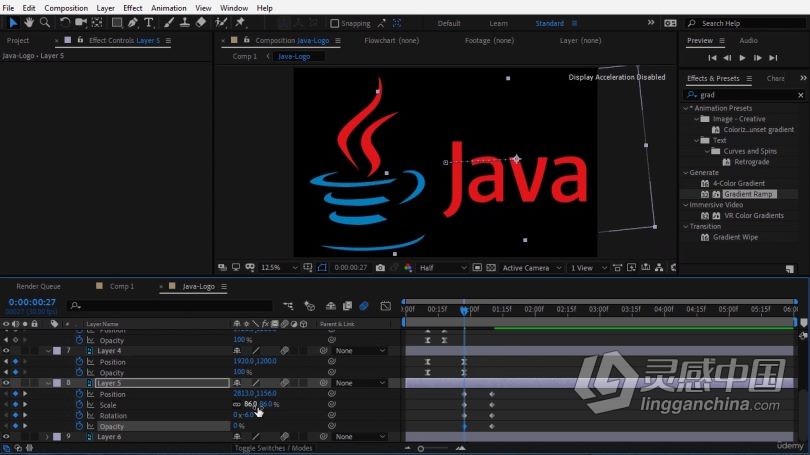Click Toggle Switches / Modes button
The height and width of the screenshot is (455, 810).
coord(273,448)
